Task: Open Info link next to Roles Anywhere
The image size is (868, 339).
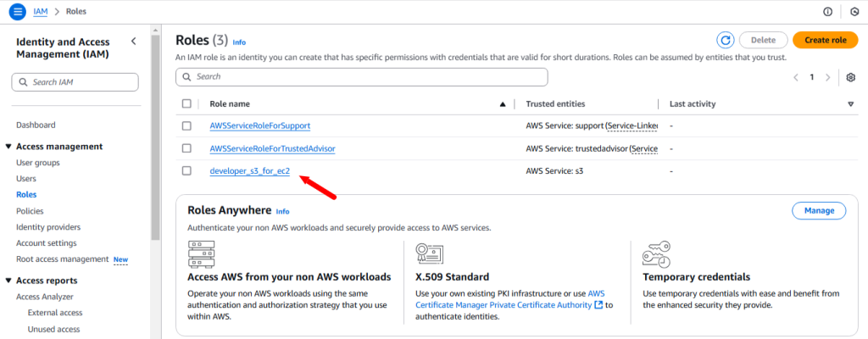Action: [x=282, y=212]
